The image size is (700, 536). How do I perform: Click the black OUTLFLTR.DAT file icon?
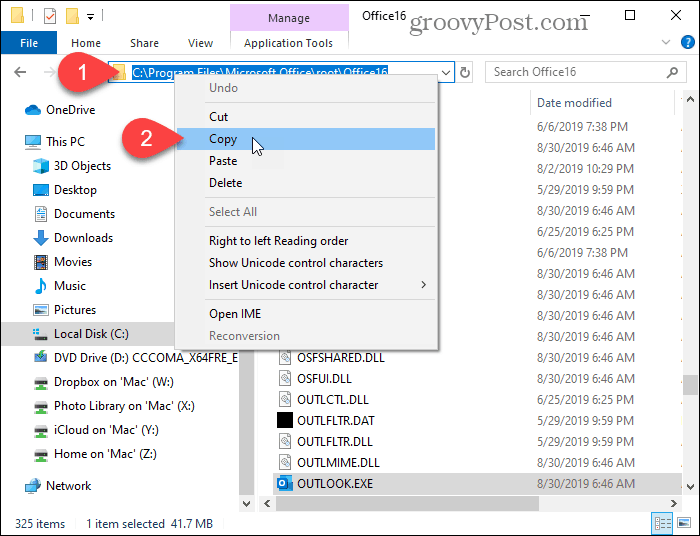tap(284, 420)
